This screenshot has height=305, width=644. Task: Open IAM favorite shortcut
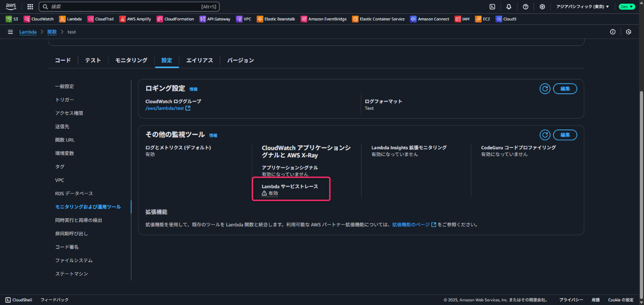click(x=462, y=19)
